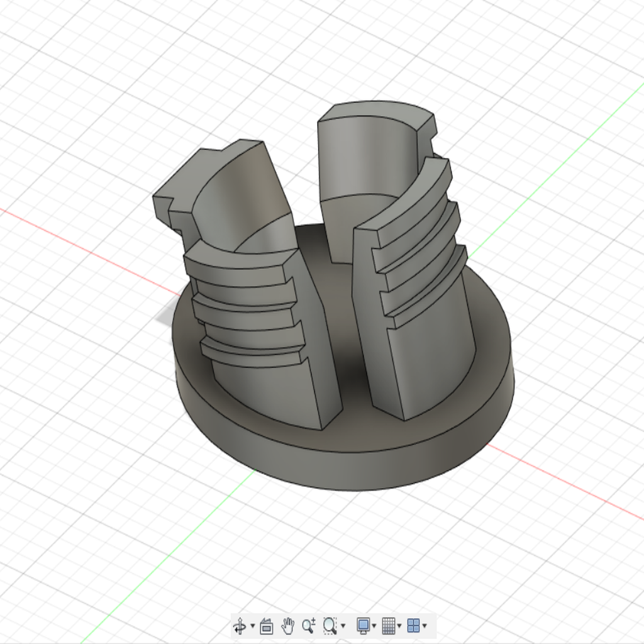This screenshot has height=644, width=644.
Task: Activate the Pan hand tool
Action: pyautogui.click(x=287, y=626)
